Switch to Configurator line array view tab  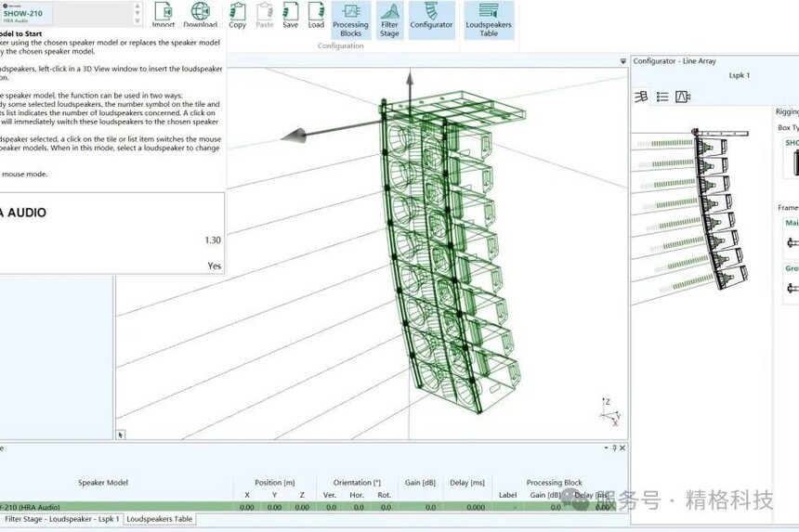point(641,97)
